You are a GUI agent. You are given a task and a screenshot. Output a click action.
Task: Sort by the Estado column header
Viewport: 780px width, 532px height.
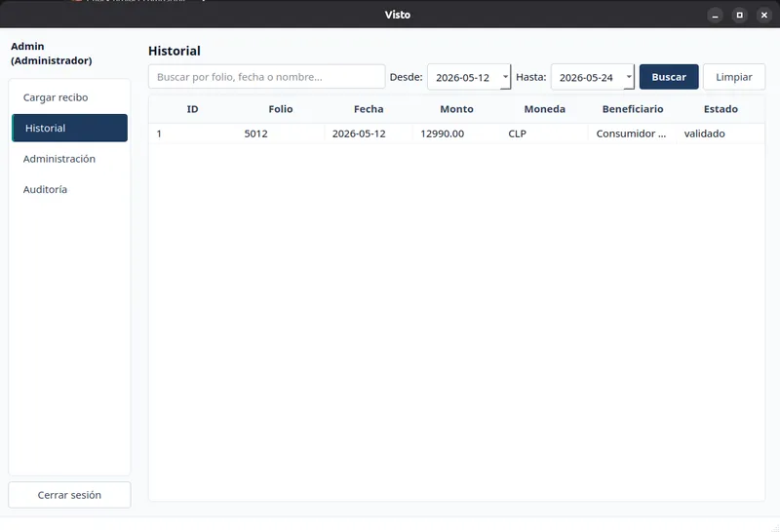pos(721,109)
